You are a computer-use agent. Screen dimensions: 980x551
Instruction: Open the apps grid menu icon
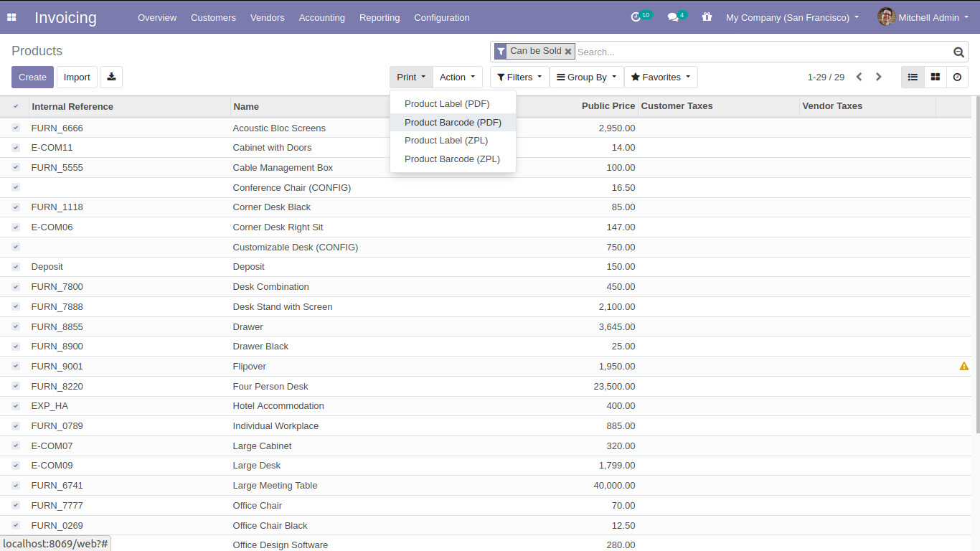click(11, 17)
